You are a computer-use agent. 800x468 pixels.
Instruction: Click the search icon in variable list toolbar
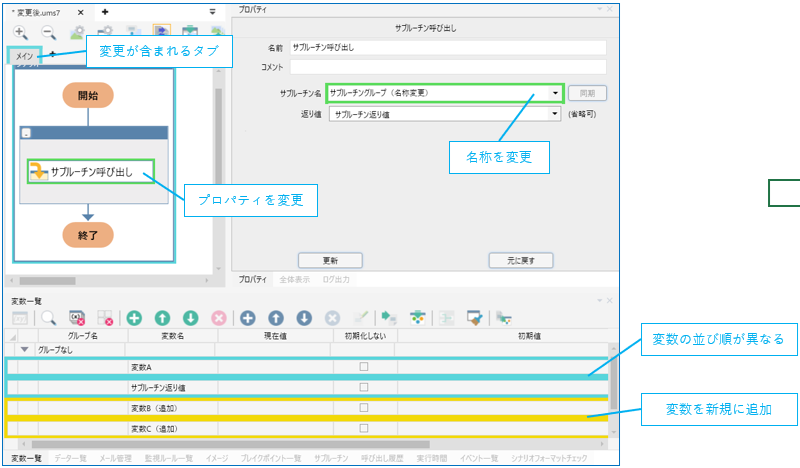click(x=48, y=318)
